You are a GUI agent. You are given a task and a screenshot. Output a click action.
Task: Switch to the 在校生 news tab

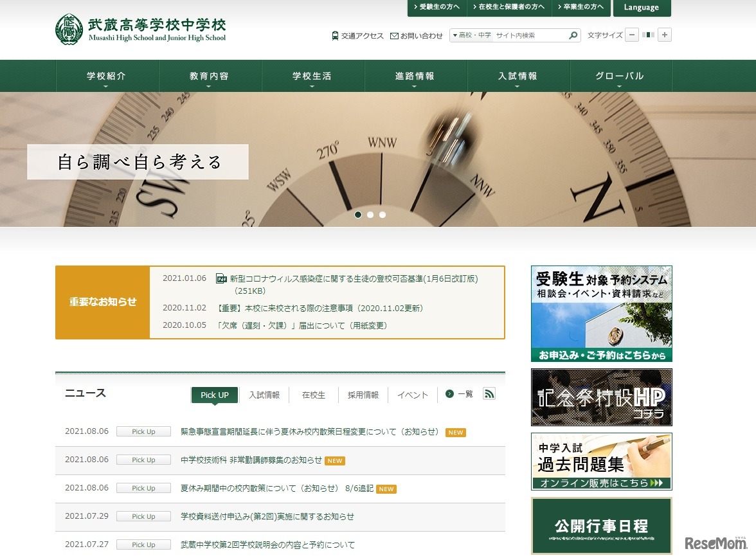[x=313, y=395]
